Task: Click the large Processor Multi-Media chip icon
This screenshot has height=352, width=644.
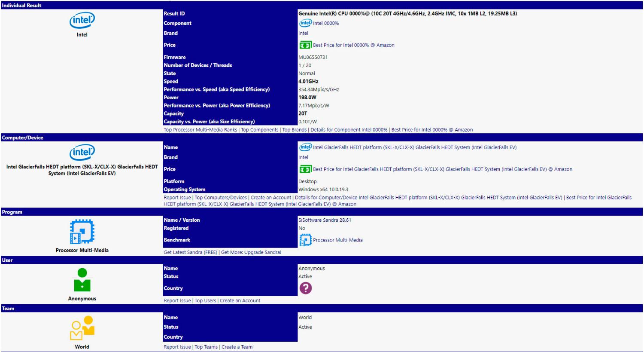Action: point(82,232)
